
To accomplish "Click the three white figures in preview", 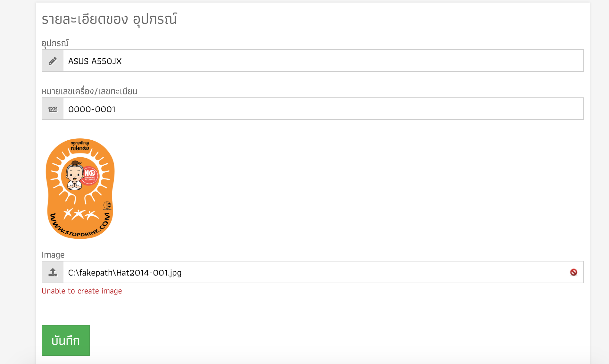I will pos(81,214).
